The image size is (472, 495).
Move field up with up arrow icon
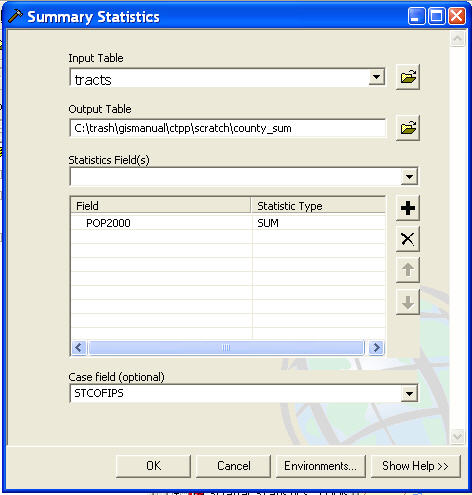click(x=408, y=270)
